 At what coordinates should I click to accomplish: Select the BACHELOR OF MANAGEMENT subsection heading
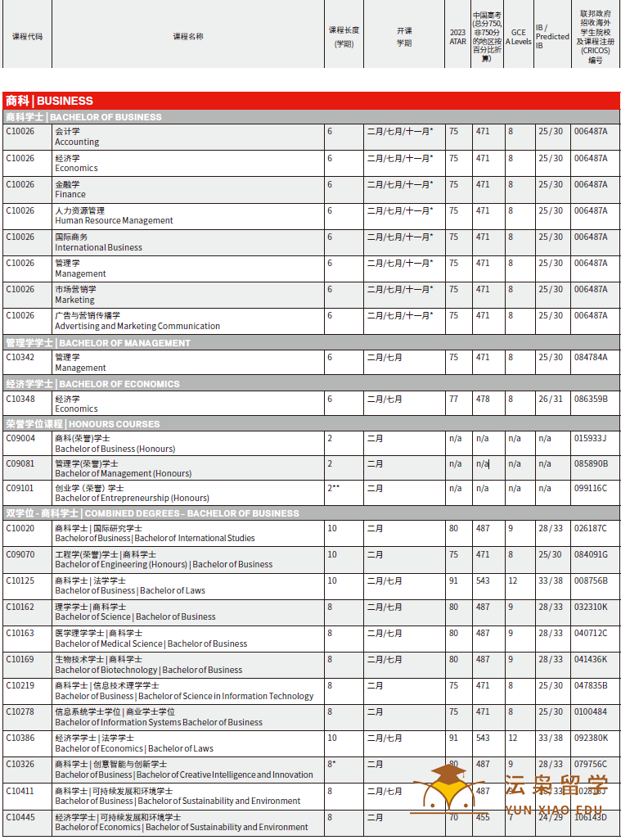pos(311,343)
